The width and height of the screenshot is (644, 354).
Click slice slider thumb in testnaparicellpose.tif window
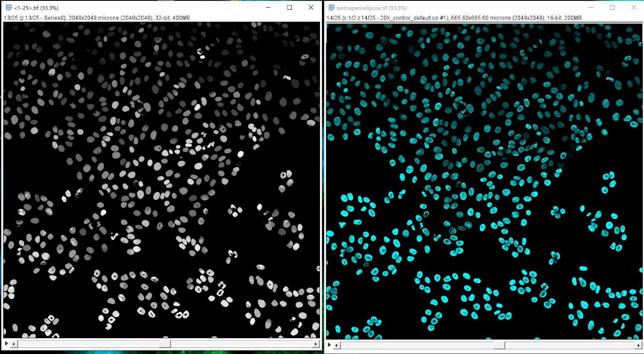500,345
